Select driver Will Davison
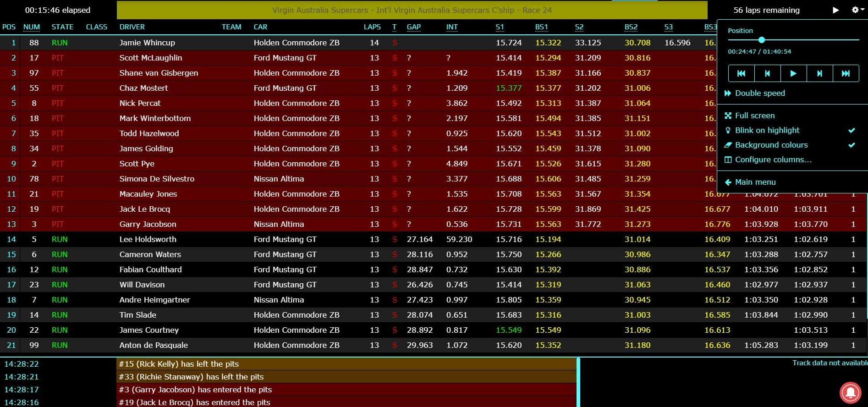The image size is (868, 407). click(x=142, y=285)
